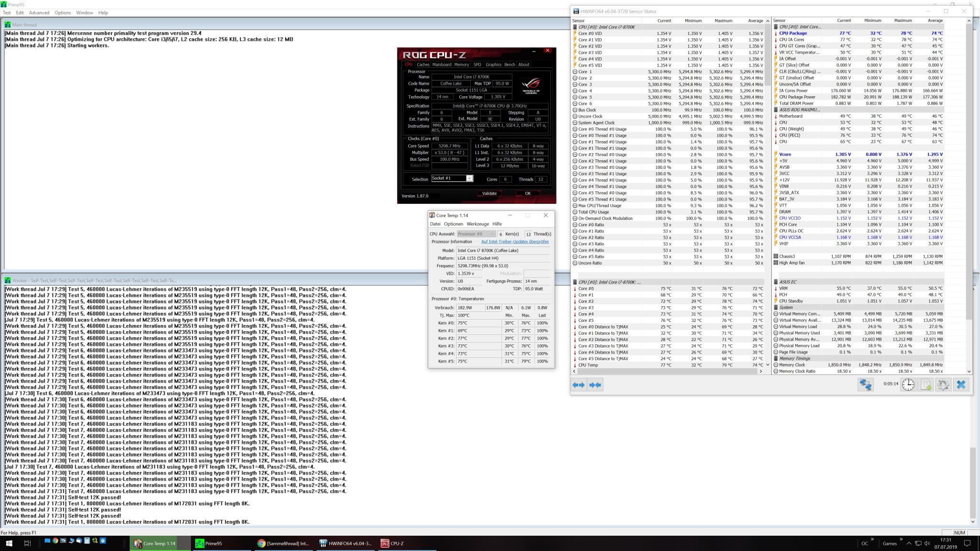Start HWiNFO logging with document icon
The width and height of the screenshot is (980, 551).
[925, 385]
